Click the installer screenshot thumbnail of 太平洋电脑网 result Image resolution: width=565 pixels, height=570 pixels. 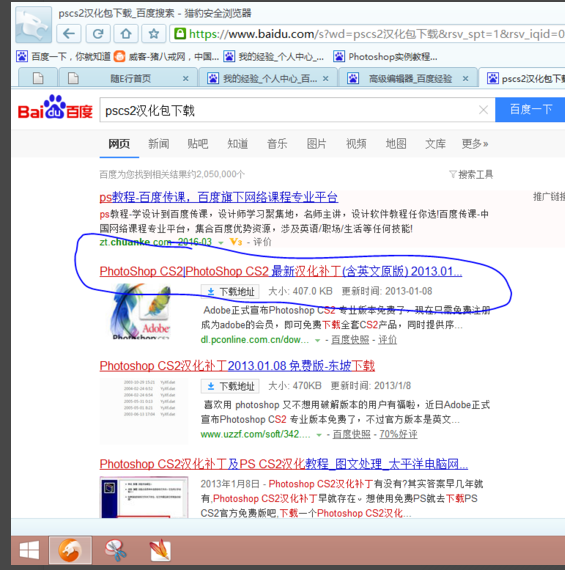[144, 497]
